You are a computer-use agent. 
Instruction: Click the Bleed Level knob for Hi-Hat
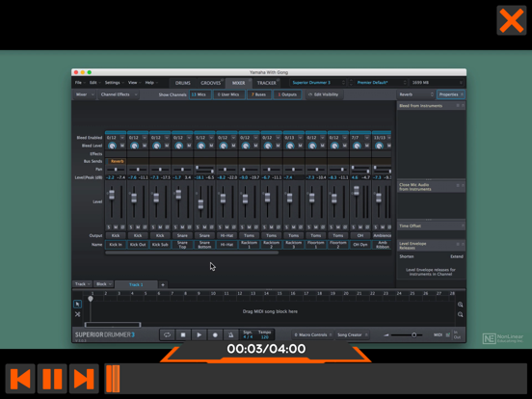tap(224, 146)
